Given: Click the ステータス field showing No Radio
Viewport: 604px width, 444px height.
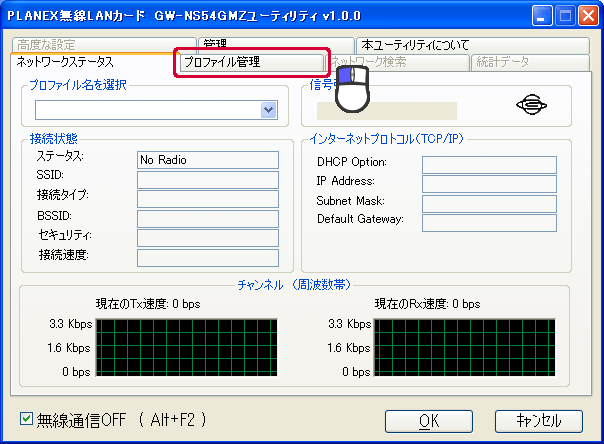Looking at the screenshot, I should (x=208, y=160).
